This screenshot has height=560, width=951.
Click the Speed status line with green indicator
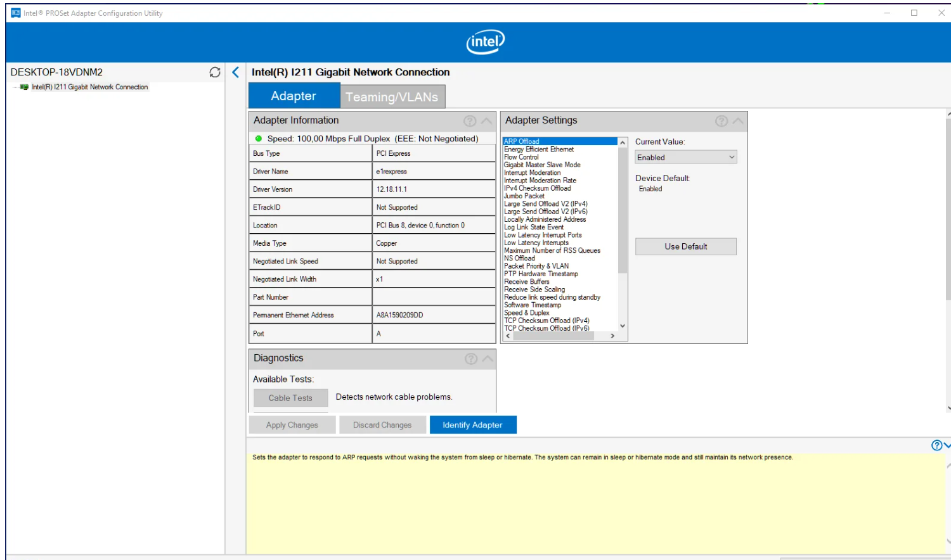pos(367,139)
